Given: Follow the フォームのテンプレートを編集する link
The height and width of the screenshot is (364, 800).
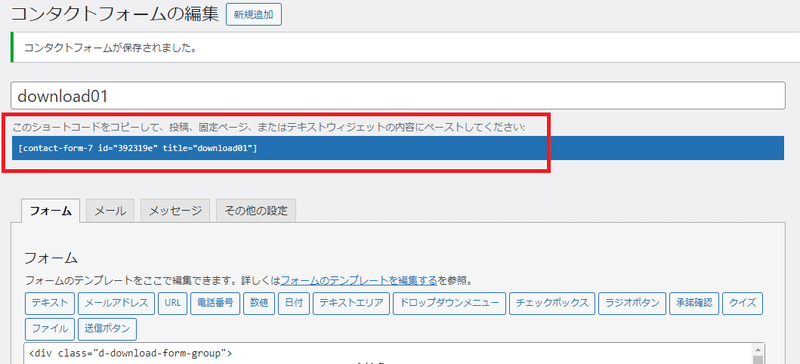Looking at the screenshot, I should [359, 280].
